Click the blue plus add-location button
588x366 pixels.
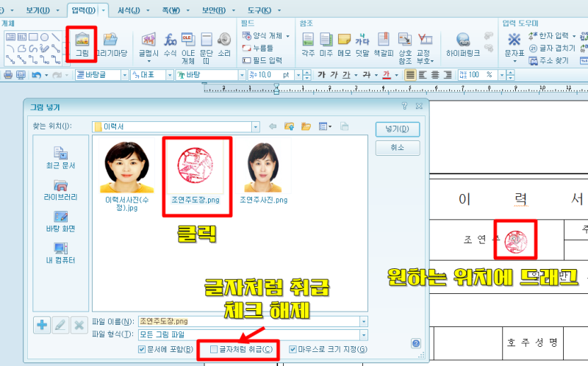tap(42, 325)
